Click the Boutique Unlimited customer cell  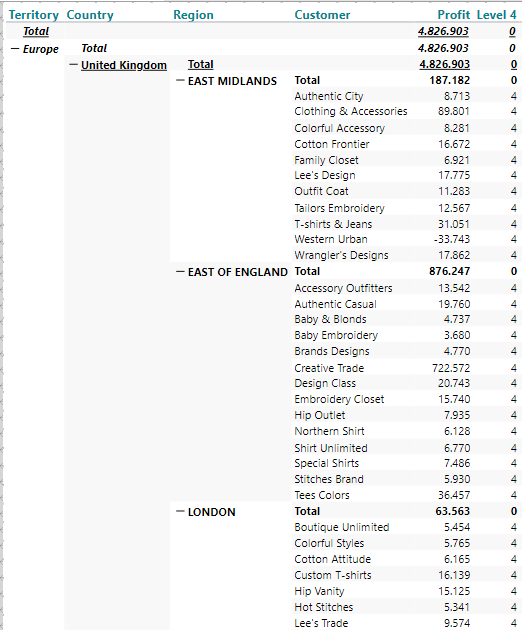342,527
